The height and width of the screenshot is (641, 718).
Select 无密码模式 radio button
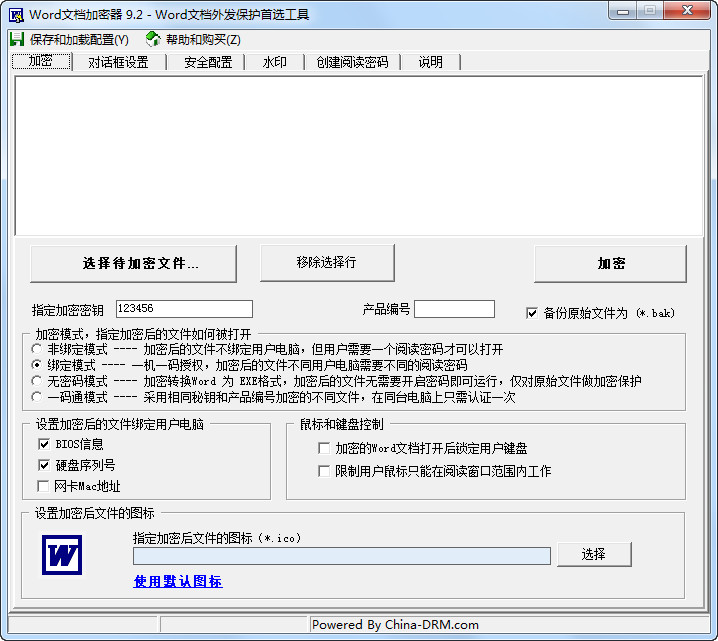[37, 380]
